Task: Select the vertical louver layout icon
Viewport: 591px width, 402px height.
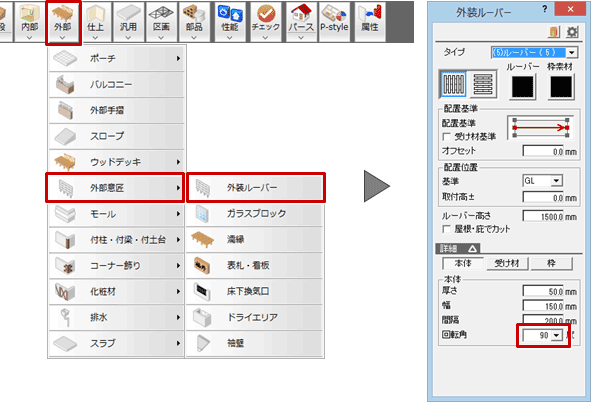Action: (453, 84)
